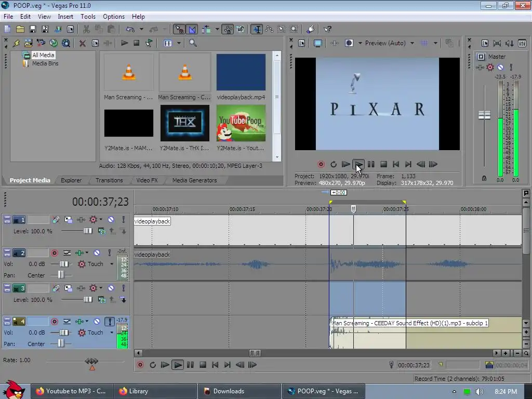Screen dimensions: 532x399
Task: Mute video track 1
Action: pyautogui.click(x=111, y=220)
